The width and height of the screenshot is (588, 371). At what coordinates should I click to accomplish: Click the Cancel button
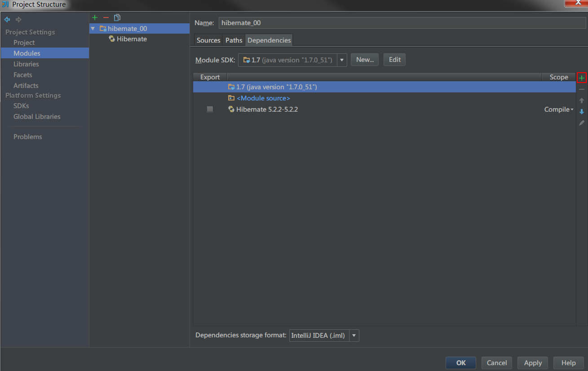(497, 363)
